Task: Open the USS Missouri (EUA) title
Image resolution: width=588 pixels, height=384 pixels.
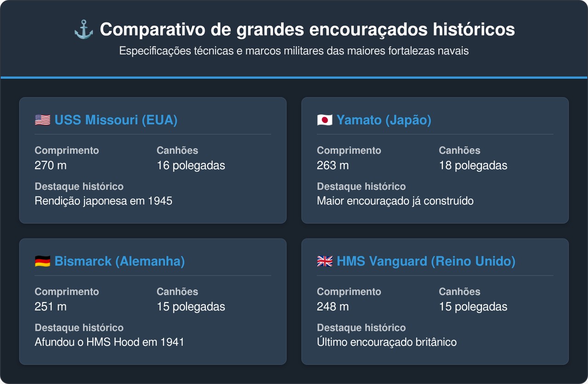Action: tap(116, 120)
